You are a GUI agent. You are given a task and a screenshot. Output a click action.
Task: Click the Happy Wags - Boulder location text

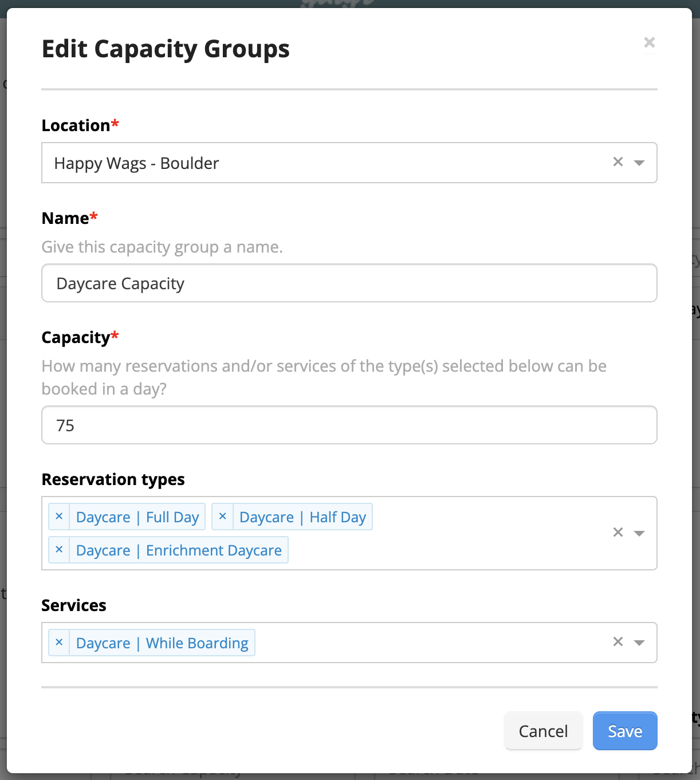tap(136, 163)
